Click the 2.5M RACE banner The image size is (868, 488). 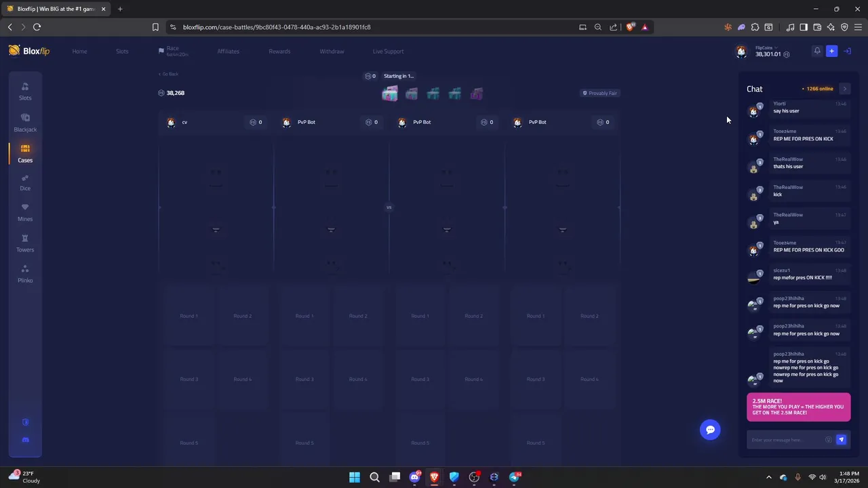798,407
